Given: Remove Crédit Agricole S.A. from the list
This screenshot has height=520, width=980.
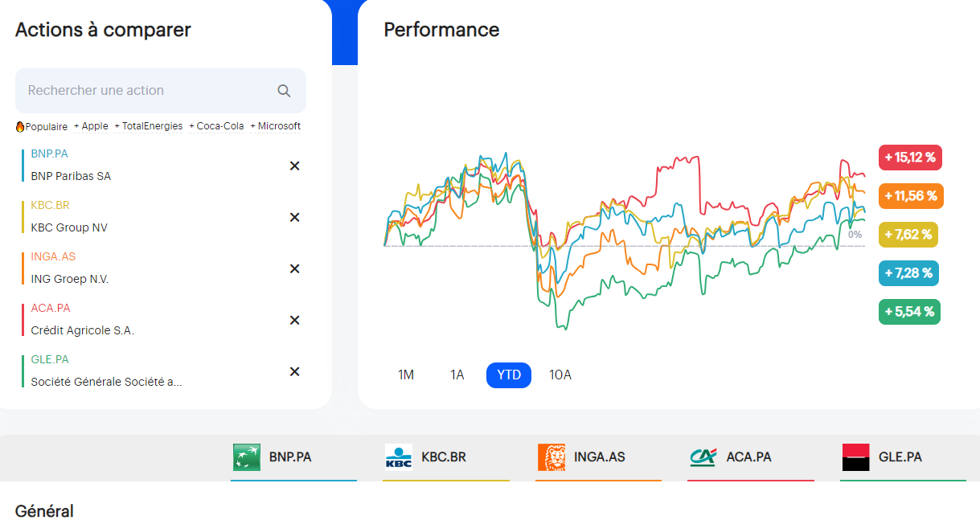Looking at the screenshot, I should (x=294, y=320).
